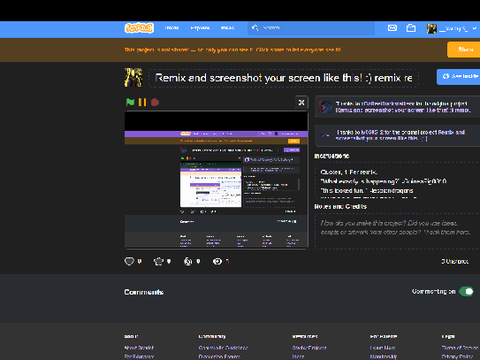
Task: Toggle the Commenting on switch
Action: (466, 292)
